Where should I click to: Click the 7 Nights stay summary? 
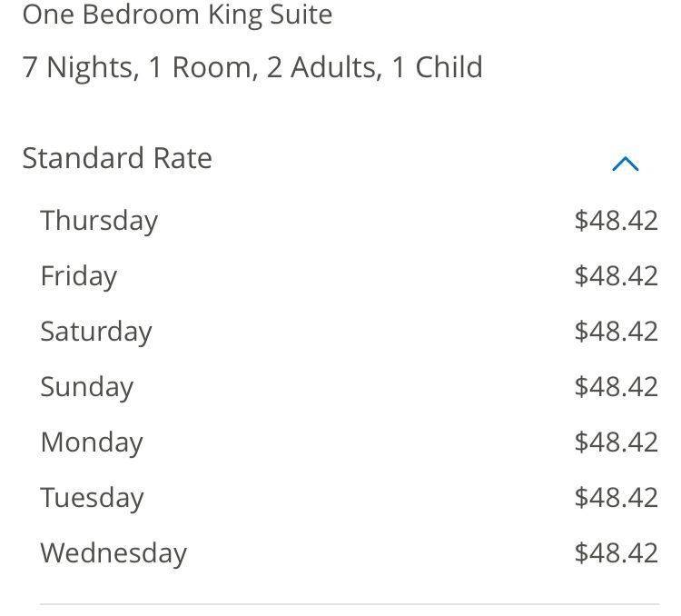[252, 68]
